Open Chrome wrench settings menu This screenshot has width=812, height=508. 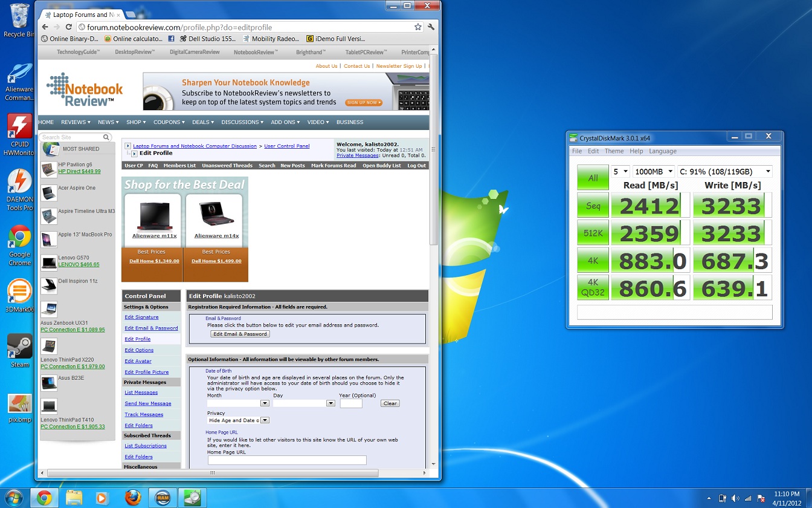pos(431,27)
